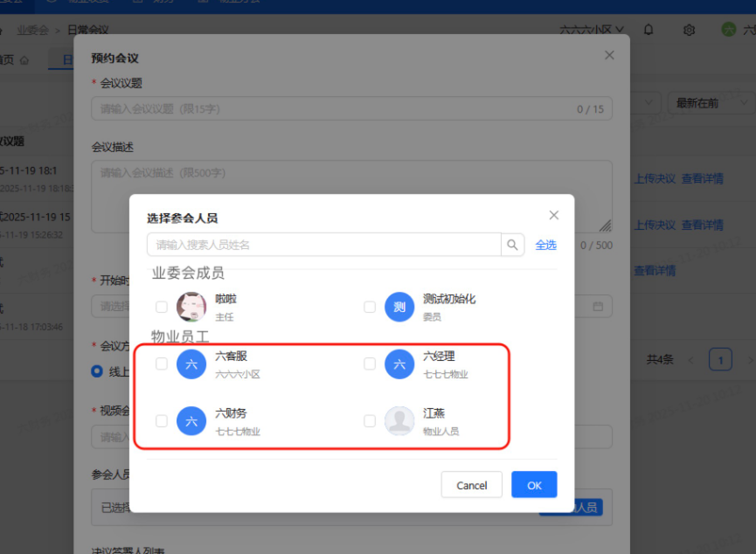This screenshot has width=756, height=554.
Task: Click the home icon next to 首页
Action: click(x=24, y=60)
